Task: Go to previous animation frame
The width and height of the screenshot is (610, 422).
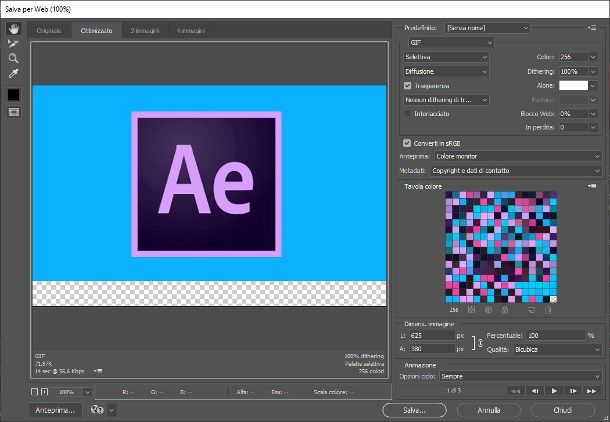Action: 535,391
